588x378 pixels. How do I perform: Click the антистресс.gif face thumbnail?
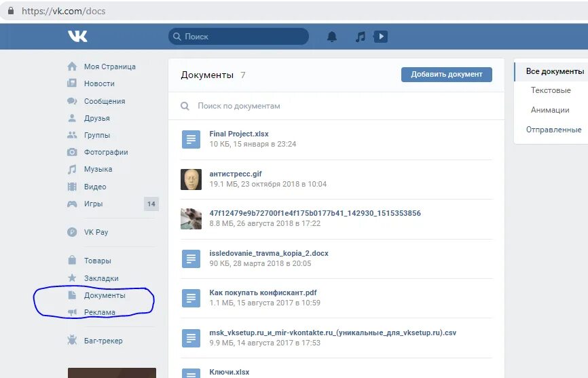click(191, 179)
